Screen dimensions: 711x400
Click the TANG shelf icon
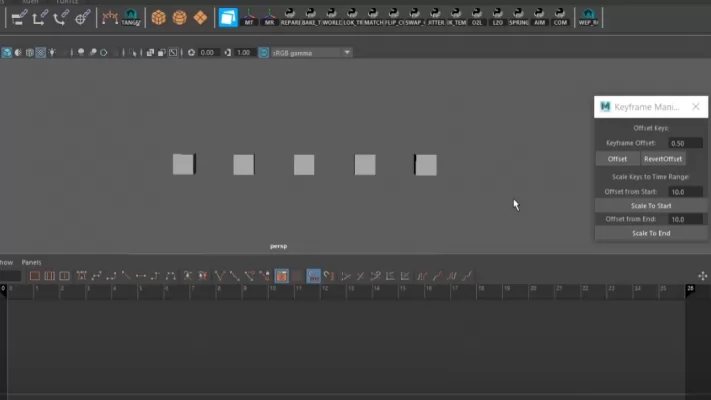[131, 17]
